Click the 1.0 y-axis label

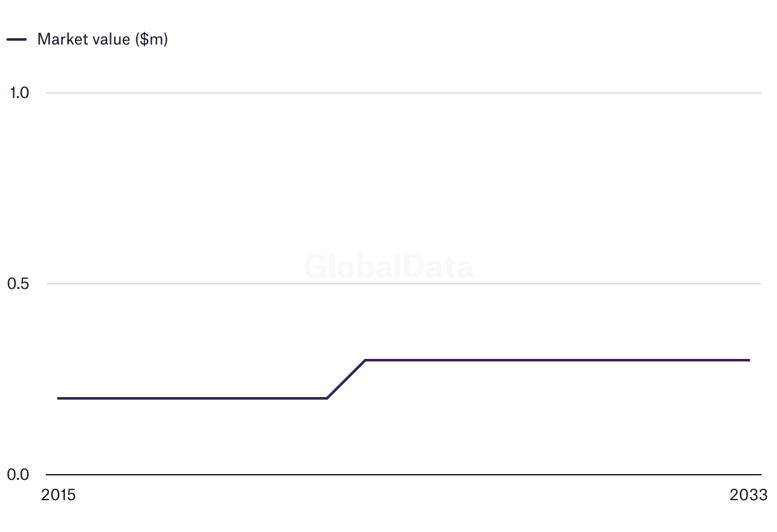coord(20,93)
